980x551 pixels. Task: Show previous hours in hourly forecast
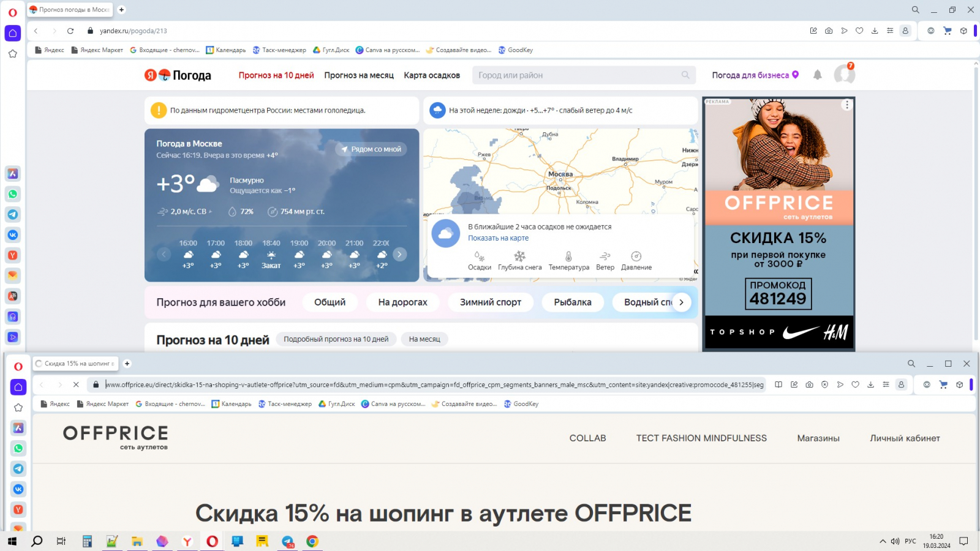tap(164, 254)
